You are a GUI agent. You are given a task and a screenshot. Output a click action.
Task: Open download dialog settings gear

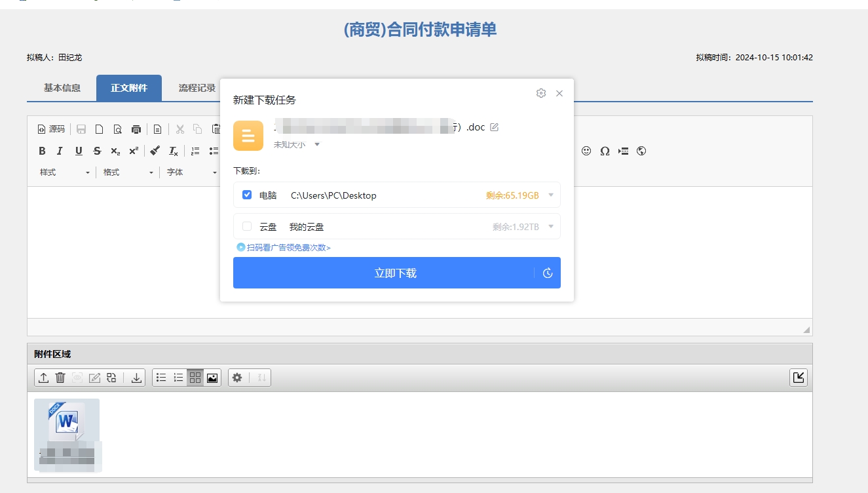[541, 93]
